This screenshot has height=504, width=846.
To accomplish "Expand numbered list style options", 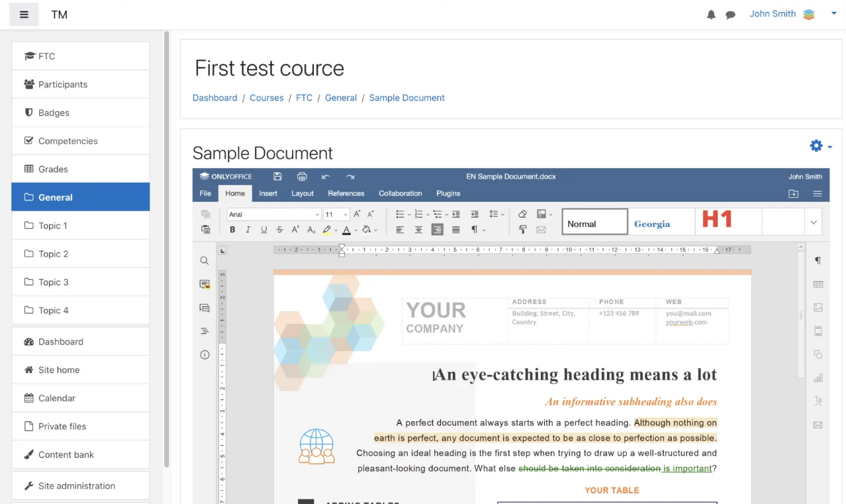I will tap(428, 214).
